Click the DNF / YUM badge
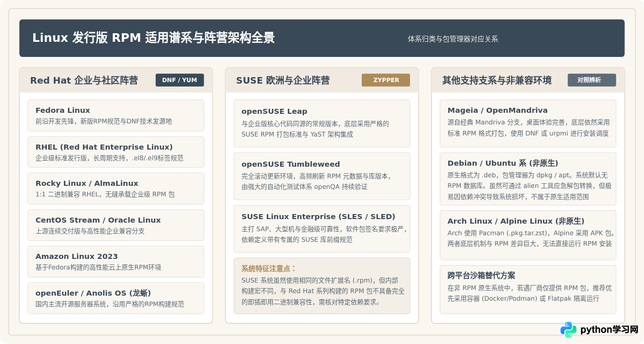The image size is (644, 344). coord(180,80)
